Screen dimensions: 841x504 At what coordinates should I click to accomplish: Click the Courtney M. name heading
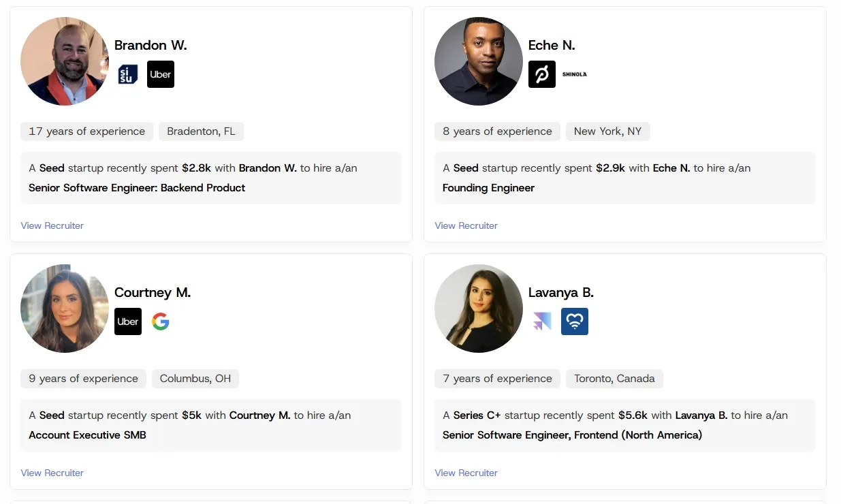153,293
